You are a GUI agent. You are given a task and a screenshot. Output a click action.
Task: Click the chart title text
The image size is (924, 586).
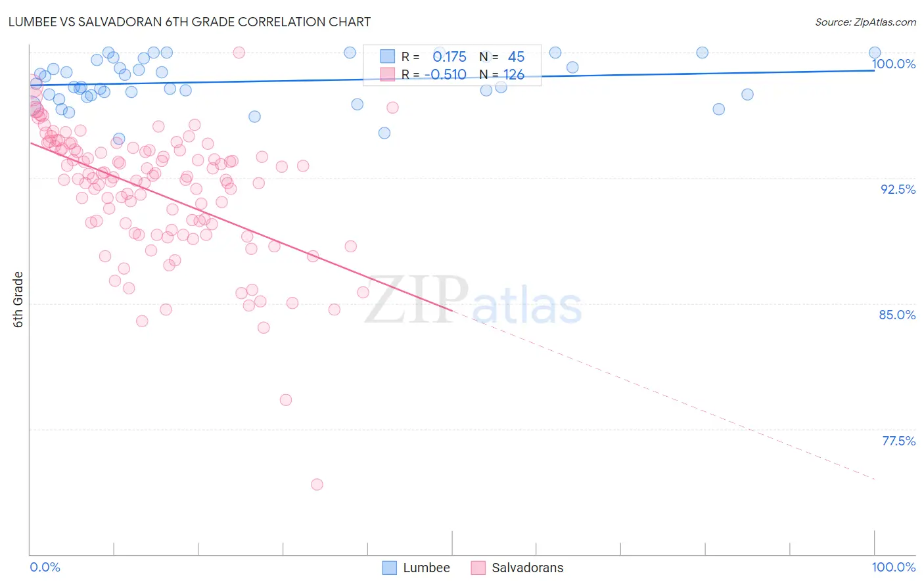(190, 22)
